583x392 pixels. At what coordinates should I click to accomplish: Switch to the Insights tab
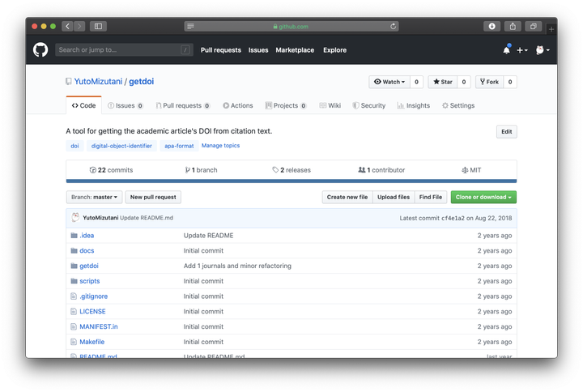[414, 105]
